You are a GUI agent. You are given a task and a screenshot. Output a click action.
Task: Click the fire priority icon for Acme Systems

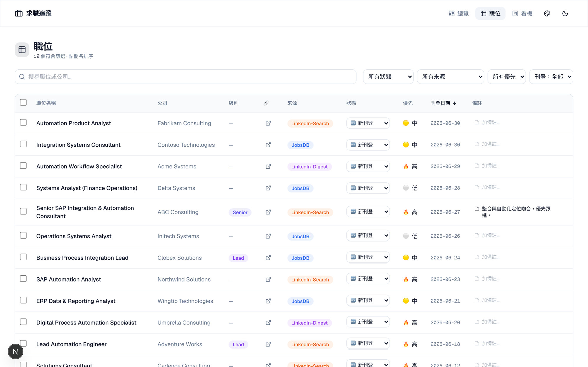click(406, 166)
